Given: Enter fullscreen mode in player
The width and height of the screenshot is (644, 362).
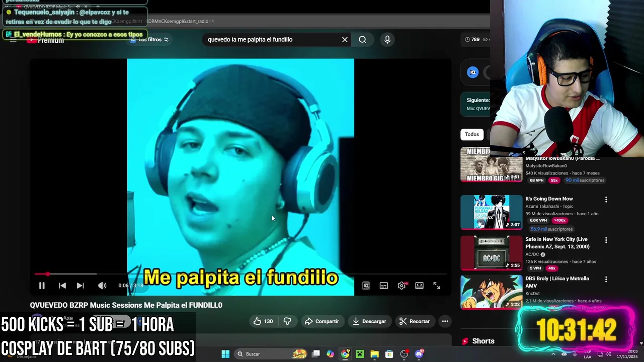Looking at the screenshot, I should [x=437, y=286].
